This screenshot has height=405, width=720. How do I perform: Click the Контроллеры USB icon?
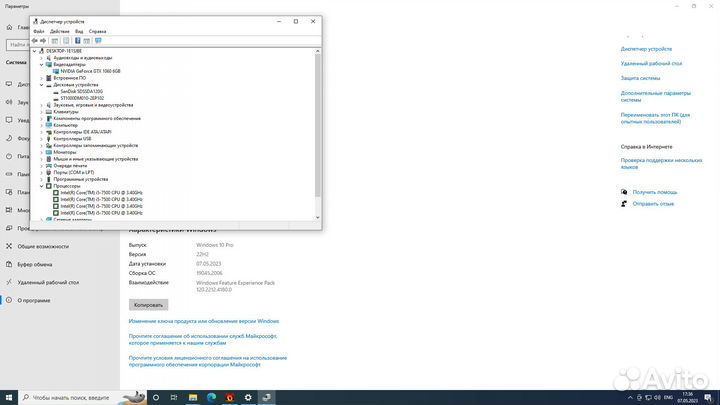(x=49, y=139)
